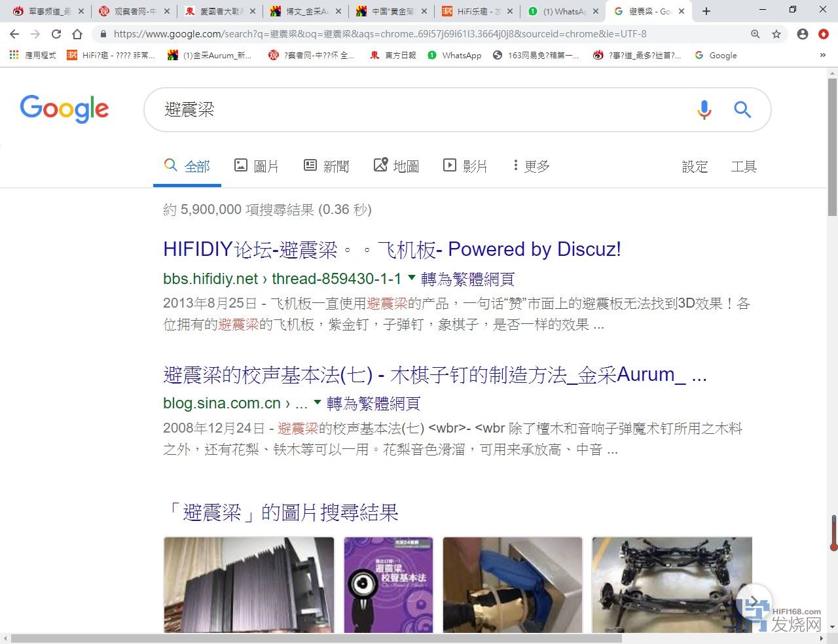Switch to the 圖片 images tab
The height and width of the screenshot is (644, 838).
pyautogui.click(x=257, y=166)
